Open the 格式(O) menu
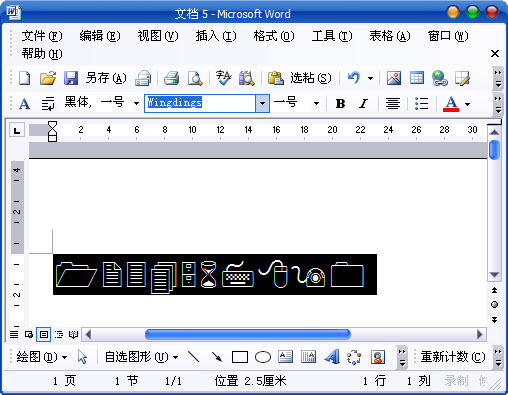Image resolution: width=508 pixels, height=395 pixels. [x=274, y=36]
